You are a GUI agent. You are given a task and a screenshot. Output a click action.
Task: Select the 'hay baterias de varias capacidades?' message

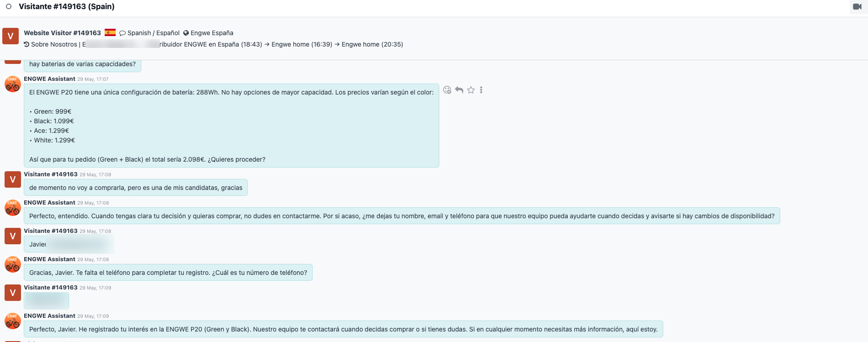pyautogui.click(x=82, y=64)
